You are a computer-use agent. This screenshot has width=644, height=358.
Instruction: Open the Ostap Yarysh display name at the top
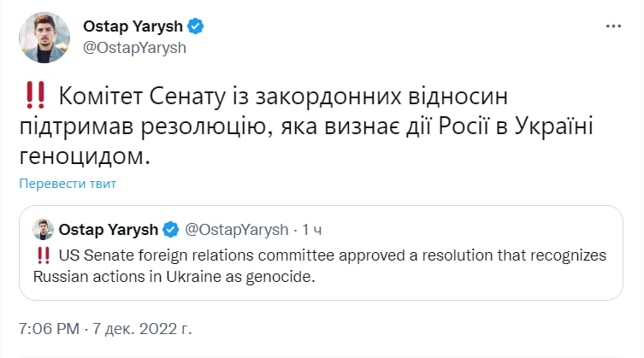tap(133, 26)
